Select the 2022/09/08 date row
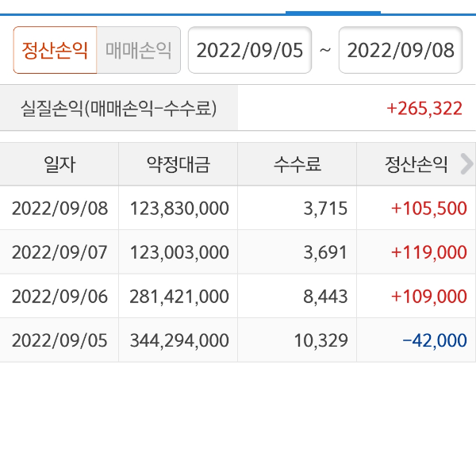476x476 pixels. click(x=59, y=209)
